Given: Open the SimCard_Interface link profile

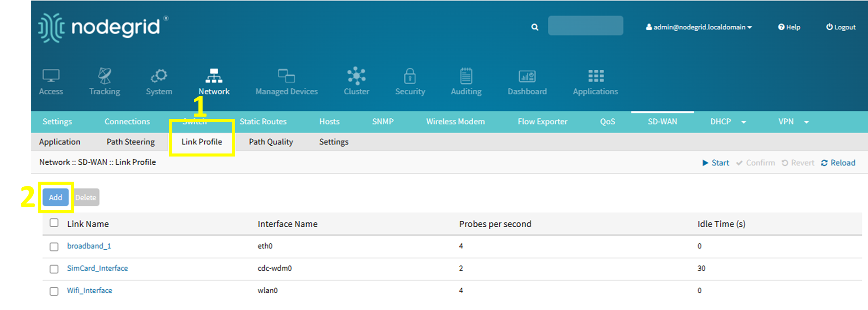Looking at the screenshot, I should pyautogui.click(x=97, y=268).
